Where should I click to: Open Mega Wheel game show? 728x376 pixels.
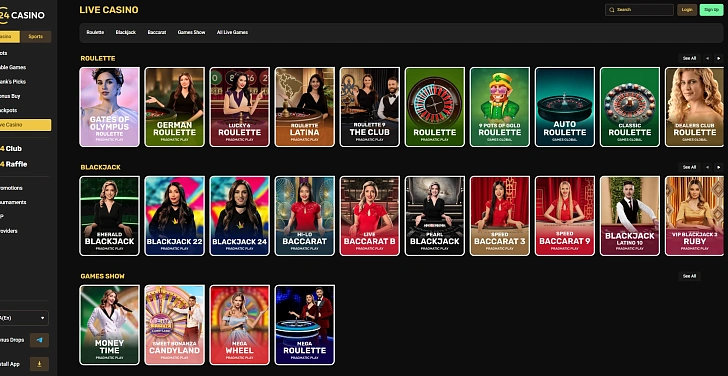pos(240,325)
